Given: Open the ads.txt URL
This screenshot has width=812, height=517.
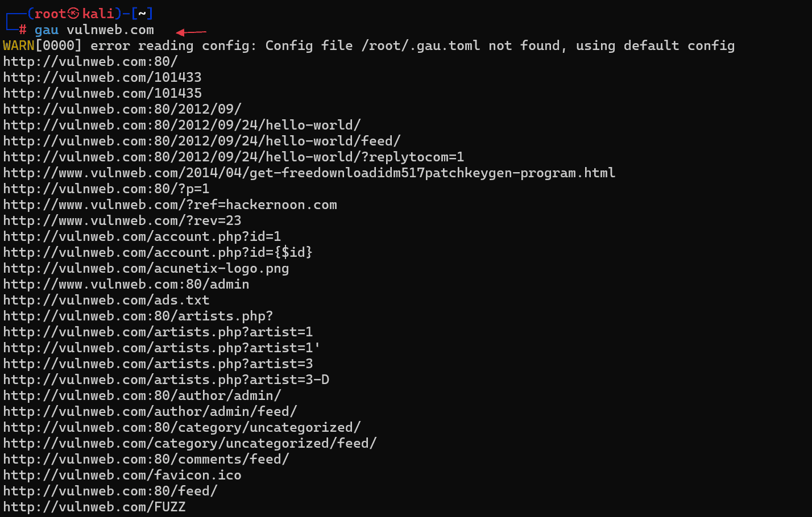Looking at the screenshot, I should (106, 300).
